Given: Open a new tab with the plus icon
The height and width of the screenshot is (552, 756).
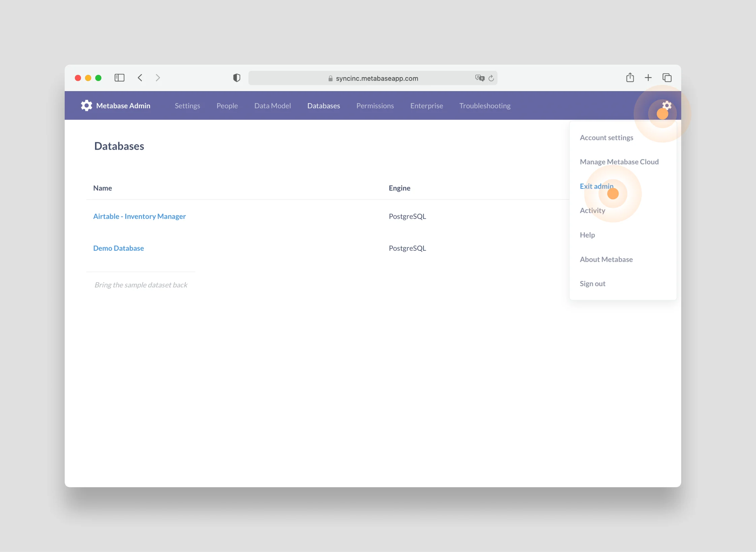Looking at the screenshot, I should click(x=648, y=78).
